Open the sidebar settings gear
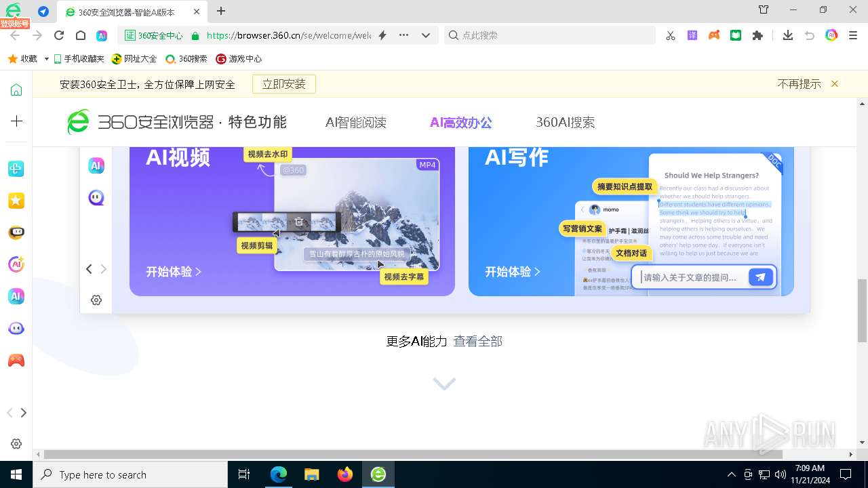This screenshot has height=488, width=868. [x=16, y=444]
